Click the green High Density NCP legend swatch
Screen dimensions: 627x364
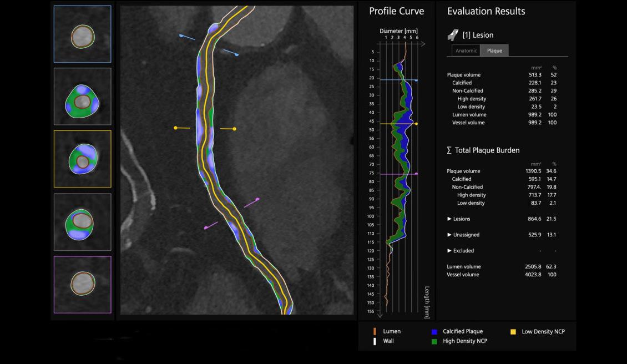tap(435, 342)
